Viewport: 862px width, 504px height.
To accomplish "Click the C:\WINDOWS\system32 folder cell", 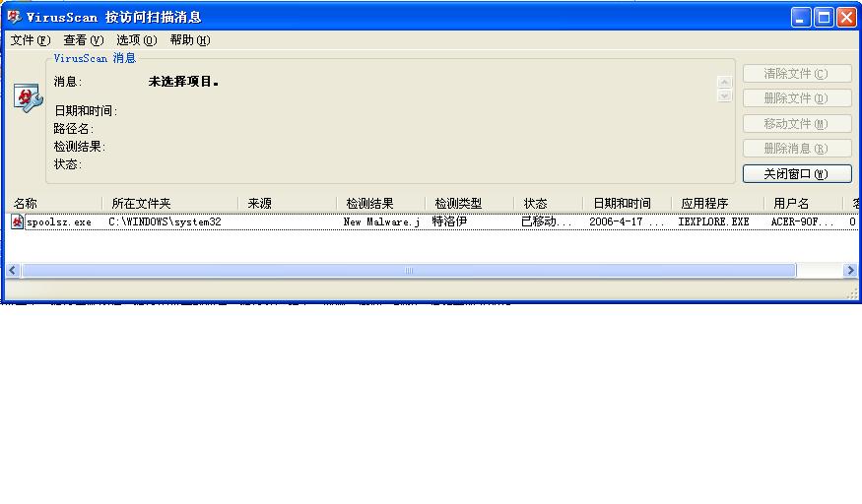I will [165, 221].
